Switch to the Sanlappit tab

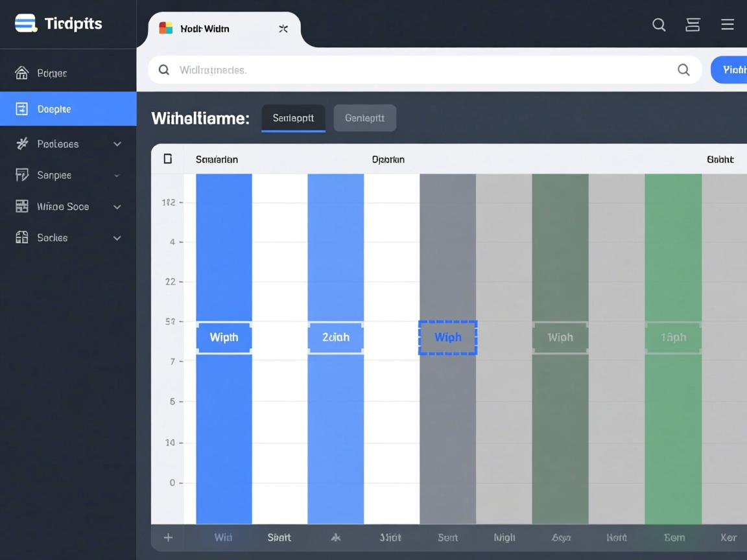coord(293,118)
